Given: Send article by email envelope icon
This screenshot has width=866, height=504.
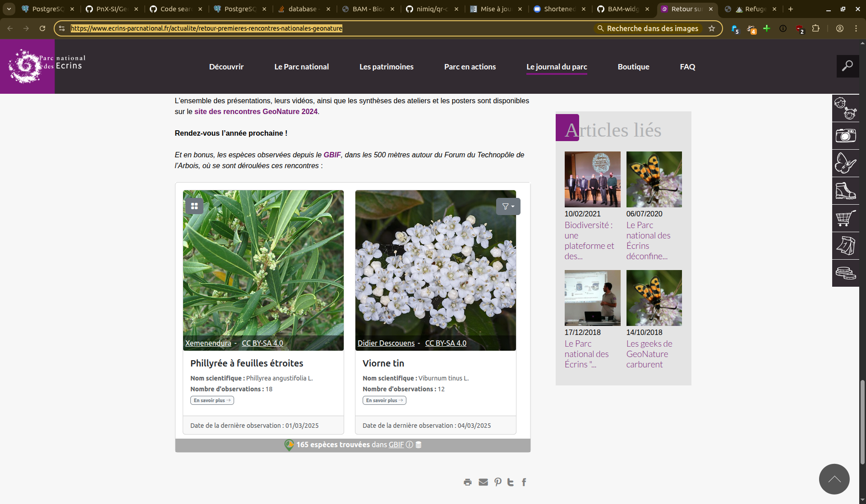Looking at the screenshot, I should pos(483,482).
